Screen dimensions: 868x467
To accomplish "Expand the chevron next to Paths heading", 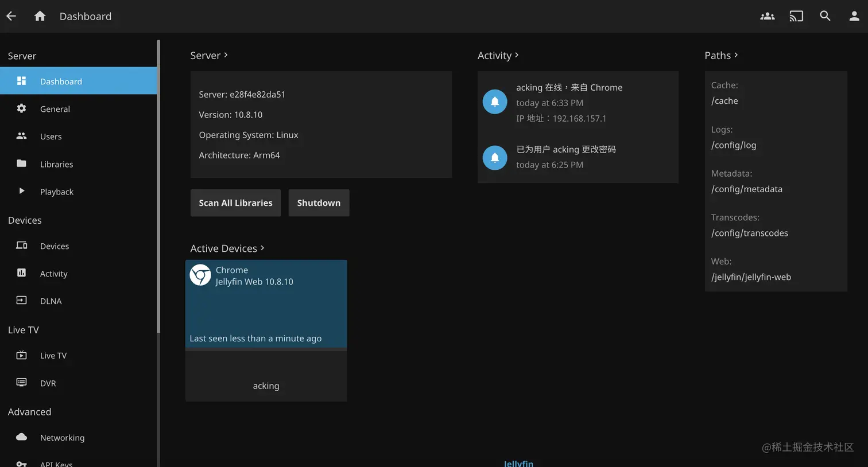I will coord(736,55).
